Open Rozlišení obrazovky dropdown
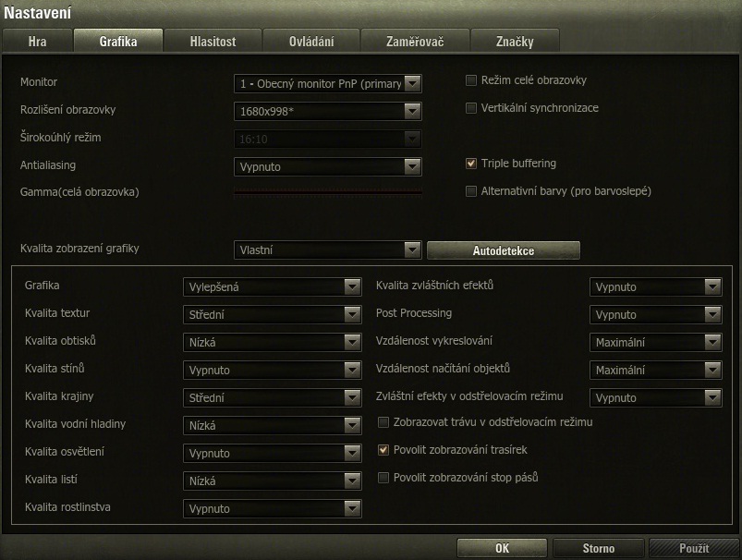The width and height of the screenshot is (742, 560). [x=327, y=112]
